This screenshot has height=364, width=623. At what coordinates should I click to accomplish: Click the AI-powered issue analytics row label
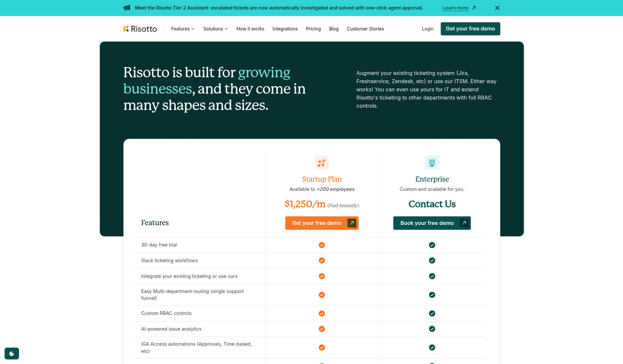click(x=171, y=329)
